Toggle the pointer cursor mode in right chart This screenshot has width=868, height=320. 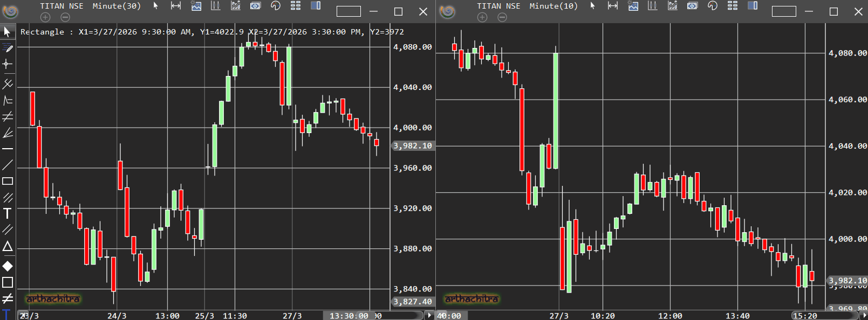pos(592,6)
